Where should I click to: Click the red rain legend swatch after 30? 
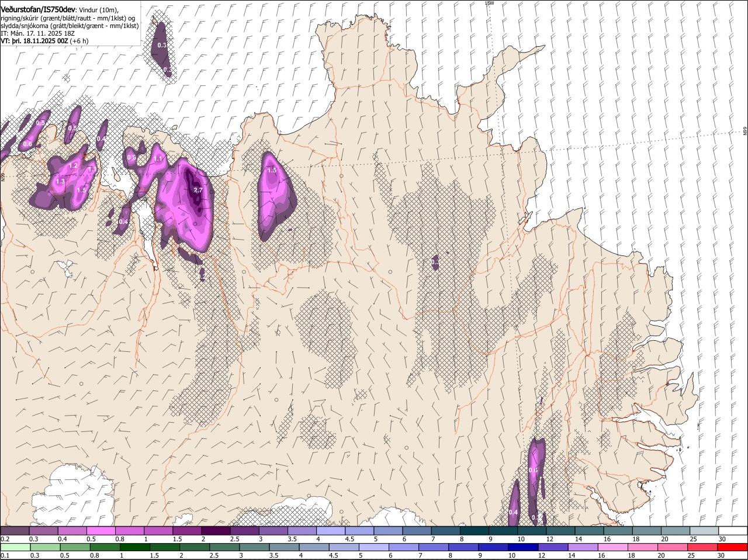pyautogui.click(x=733, y=547)
